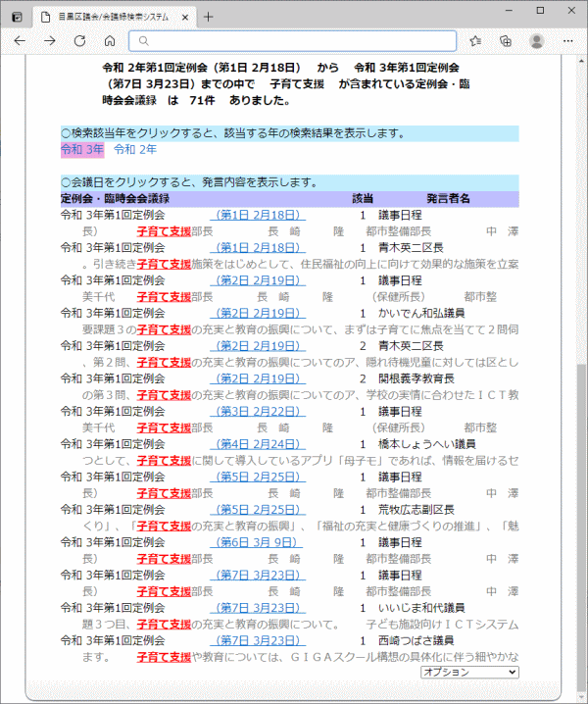This screenshot has width=588, height=704.
Task: Select the 目黒区議会/会議録検索システム tab
Action: click(x=114, y=17)
